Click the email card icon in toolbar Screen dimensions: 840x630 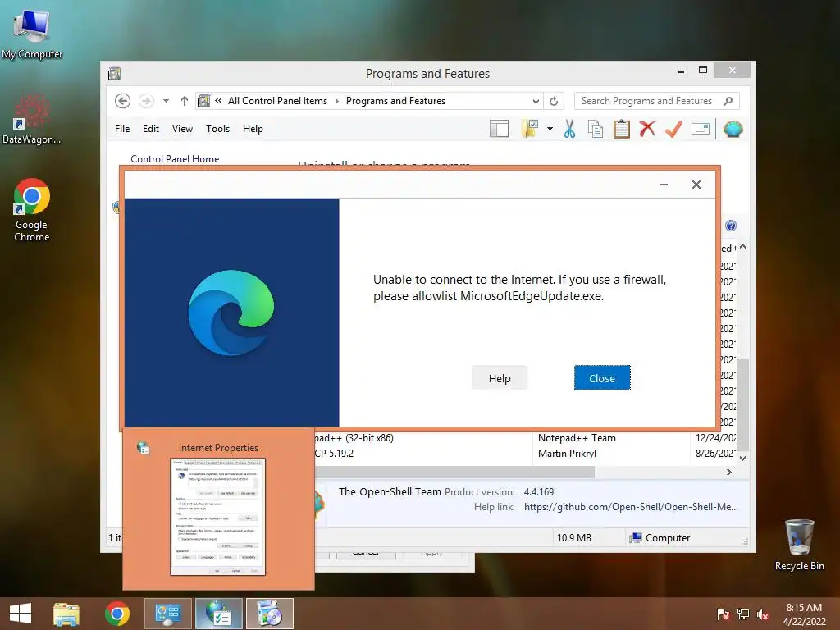coord(701,129)
